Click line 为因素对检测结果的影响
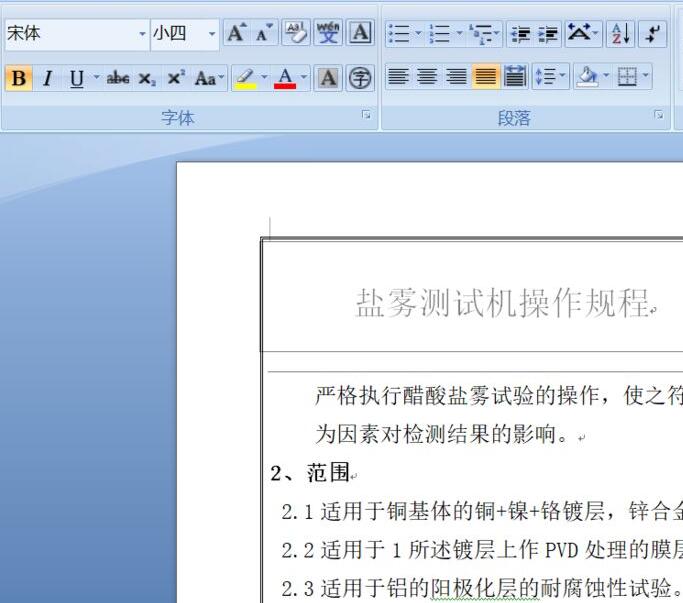 [x=441, y=434]
